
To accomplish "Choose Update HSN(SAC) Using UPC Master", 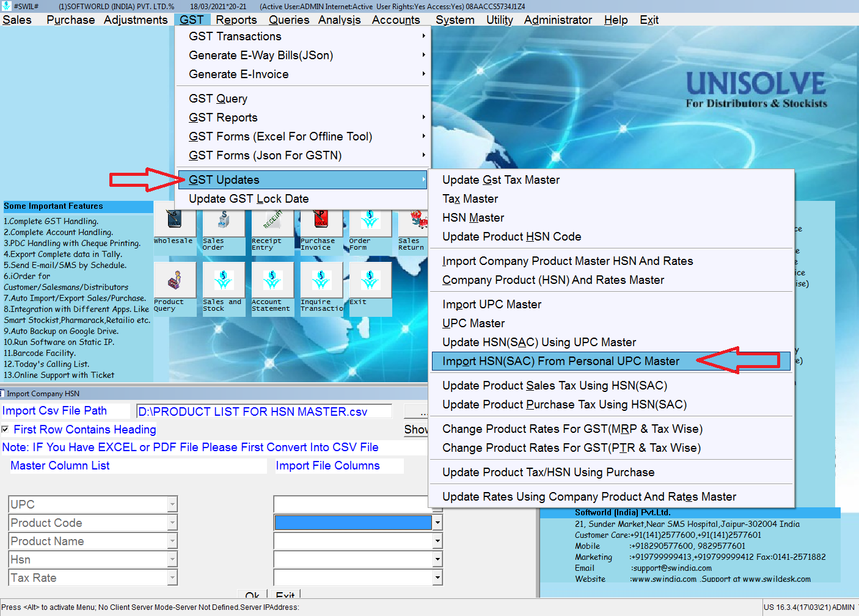I will click(611, 342).
